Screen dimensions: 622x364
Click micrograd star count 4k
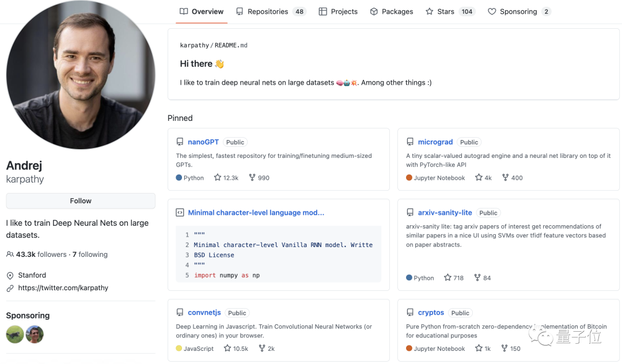tap(483, 177)
